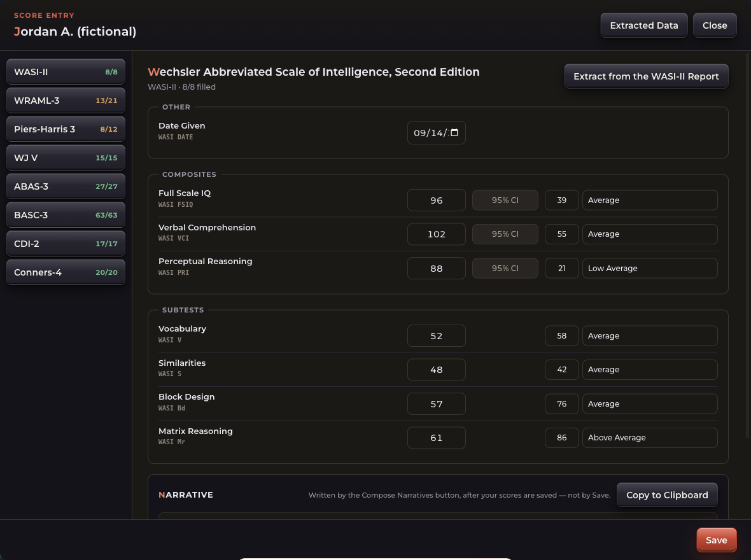Edit Matrix Reasoning descriptor Above Average

649,438
